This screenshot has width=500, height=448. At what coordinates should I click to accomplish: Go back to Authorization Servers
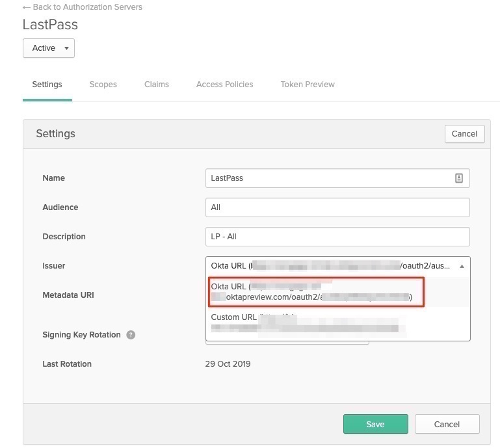[83, 7]
